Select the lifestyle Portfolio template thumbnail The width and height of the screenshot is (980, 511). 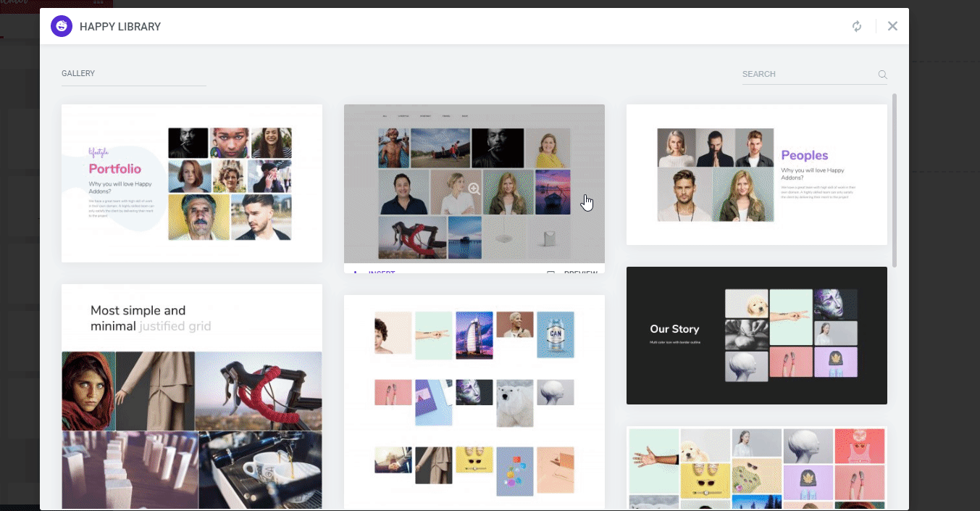pos(192,183)
